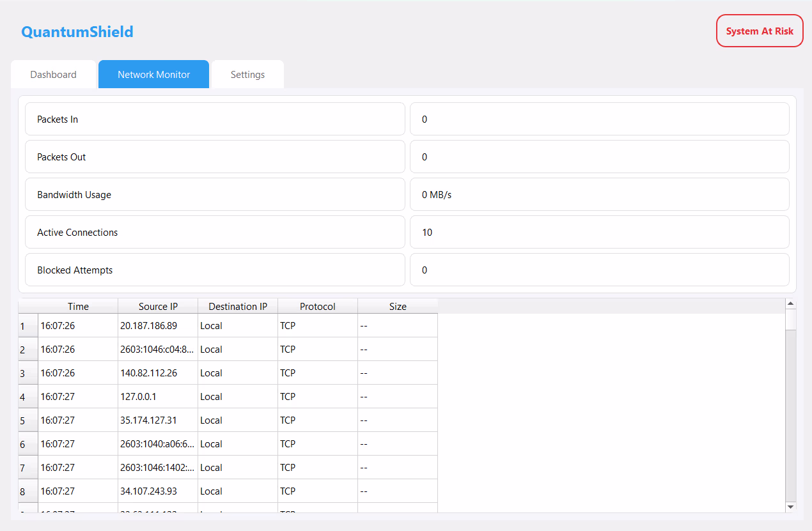Click the scrollbar down arrow
The height and width of the screenshot is (531, 812).
click(790, 506)
